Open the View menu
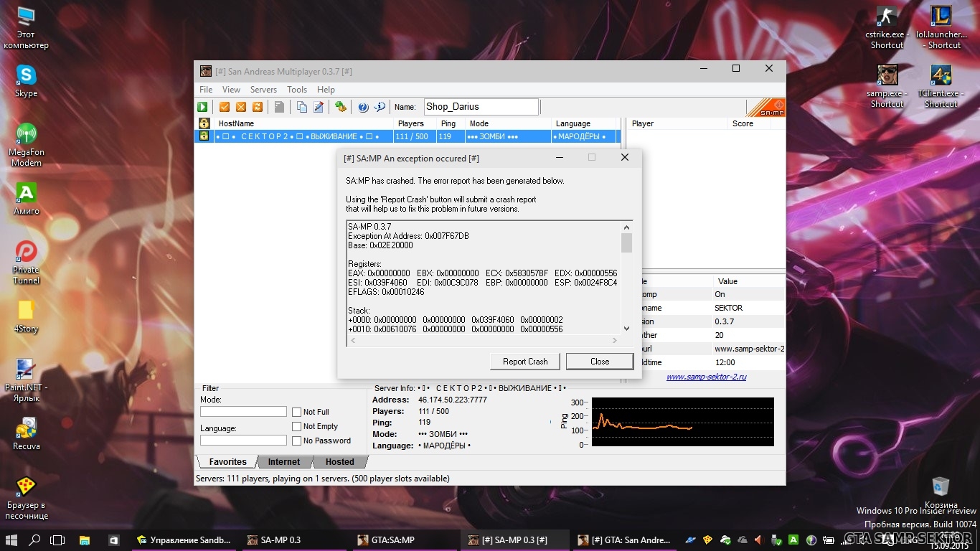Screen dimensions: 980x551 pyautogui.click(x=231, y=90)
